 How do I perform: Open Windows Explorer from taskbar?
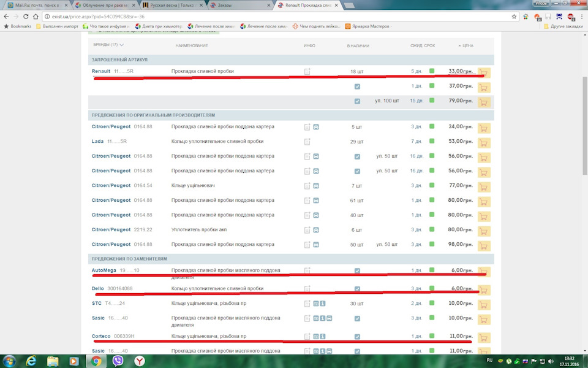tap(53, 361)
